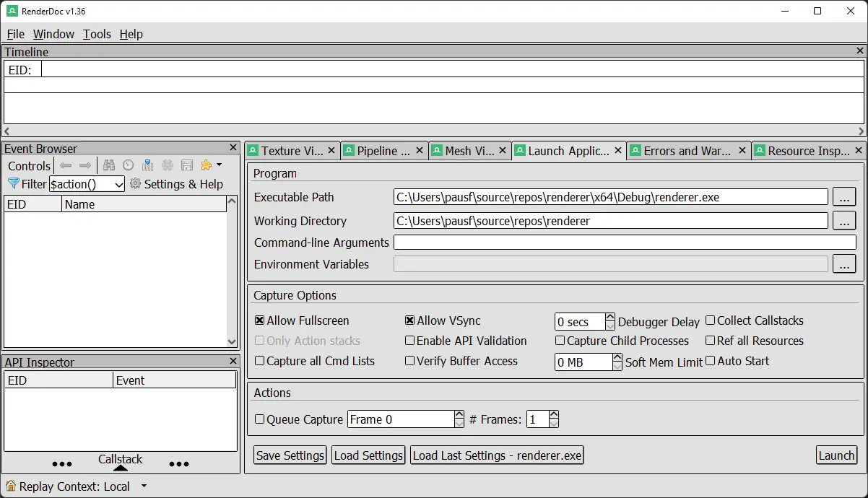Disable Allow VSync

[409, 320]
